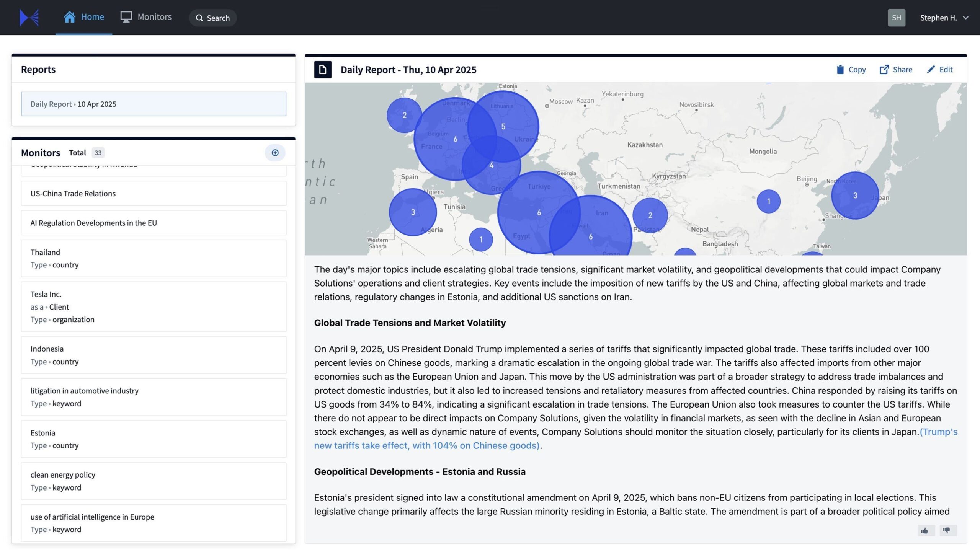The image size is (980, 551).
Task: Share the daily report
Action: click(x=896, y=70)
